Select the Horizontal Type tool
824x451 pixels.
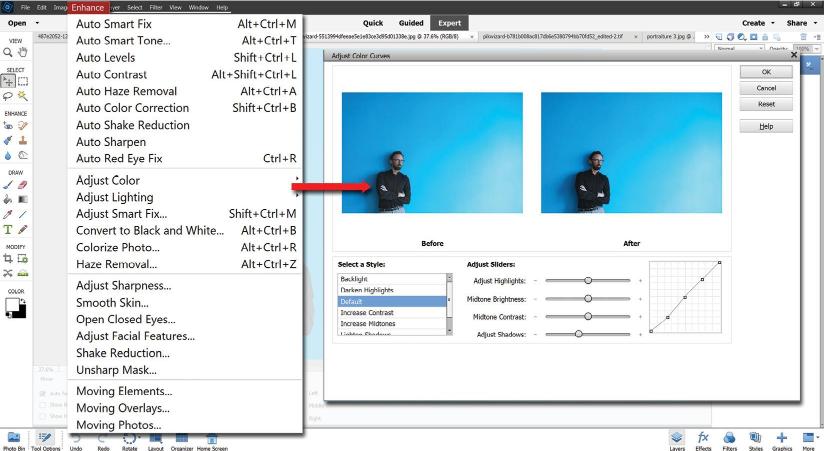pos(7,229)
